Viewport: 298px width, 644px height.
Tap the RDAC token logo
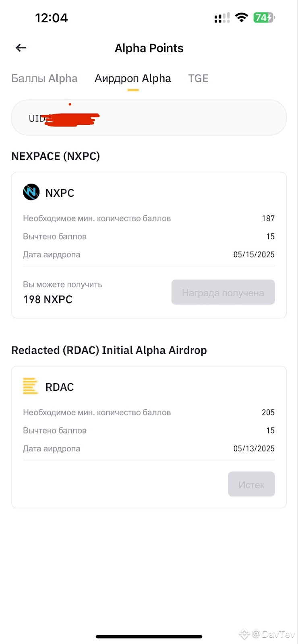(x=31, y=386)
